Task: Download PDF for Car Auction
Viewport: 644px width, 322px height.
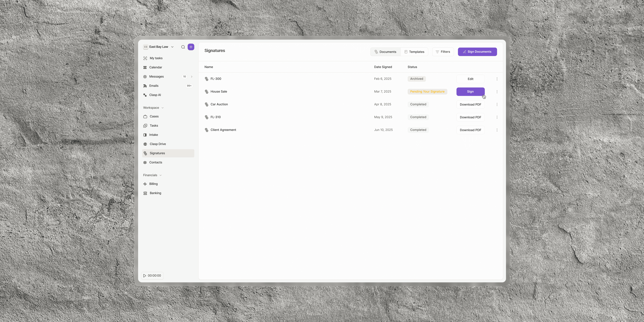Action: [470, 104]
